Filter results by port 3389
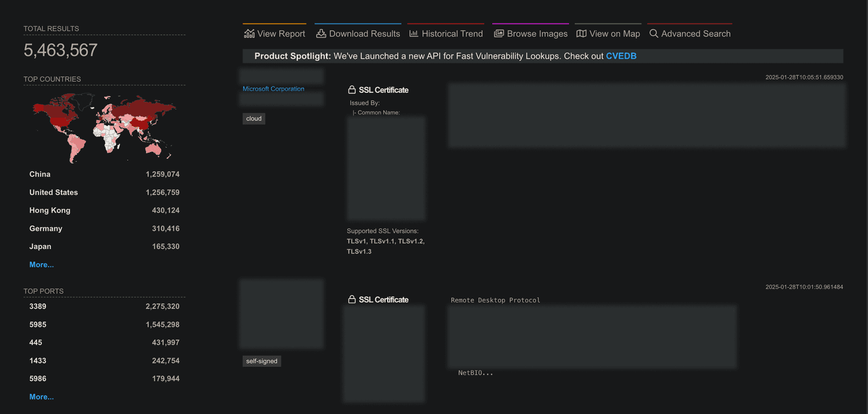The height and width of the screenshot is (414, 868). pos(38,307)
